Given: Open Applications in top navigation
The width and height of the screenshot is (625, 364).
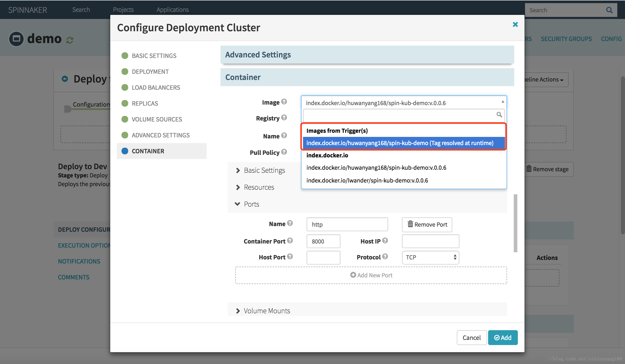Looking at the screenshot, I should tap(173, 10).
